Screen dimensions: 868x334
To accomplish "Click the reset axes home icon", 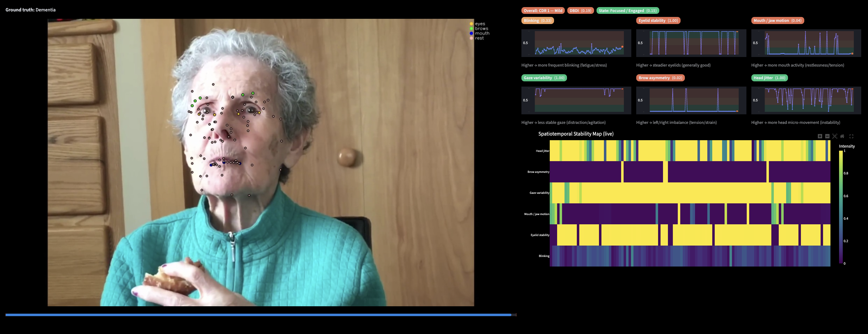I will (x=842, y=136).
